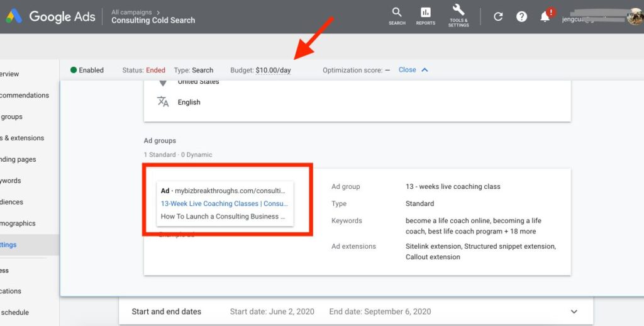Click the keywords list with + 18 more
Viewport: 644px width, 326px height.
[473, 226]
